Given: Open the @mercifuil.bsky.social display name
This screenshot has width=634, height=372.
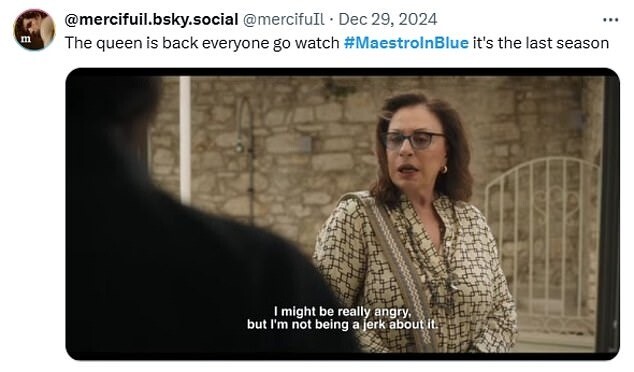Looking at the screenshot, I should pyautogui.click(x=151, y=19).
